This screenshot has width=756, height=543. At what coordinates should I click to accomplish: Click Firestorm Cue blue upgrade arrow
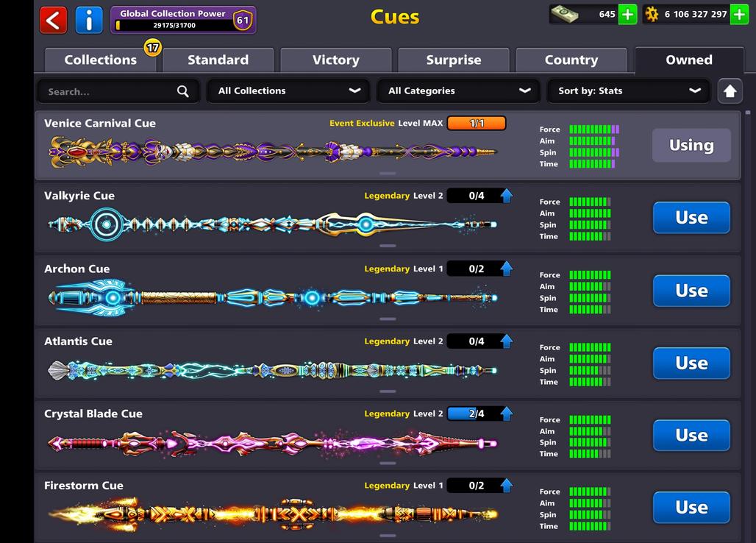point(507,486)
